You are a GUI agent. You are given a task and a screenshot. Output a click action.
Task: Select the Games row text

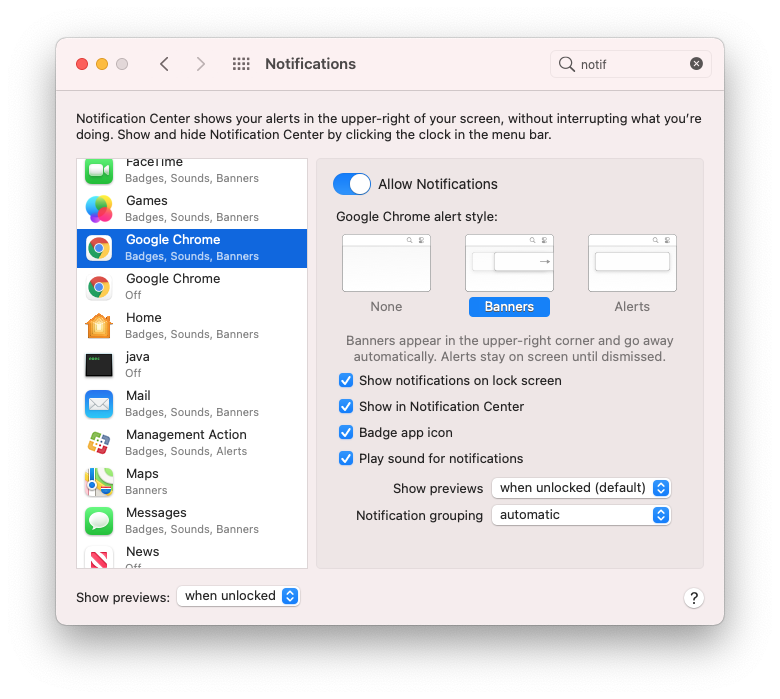click(147, 200)
